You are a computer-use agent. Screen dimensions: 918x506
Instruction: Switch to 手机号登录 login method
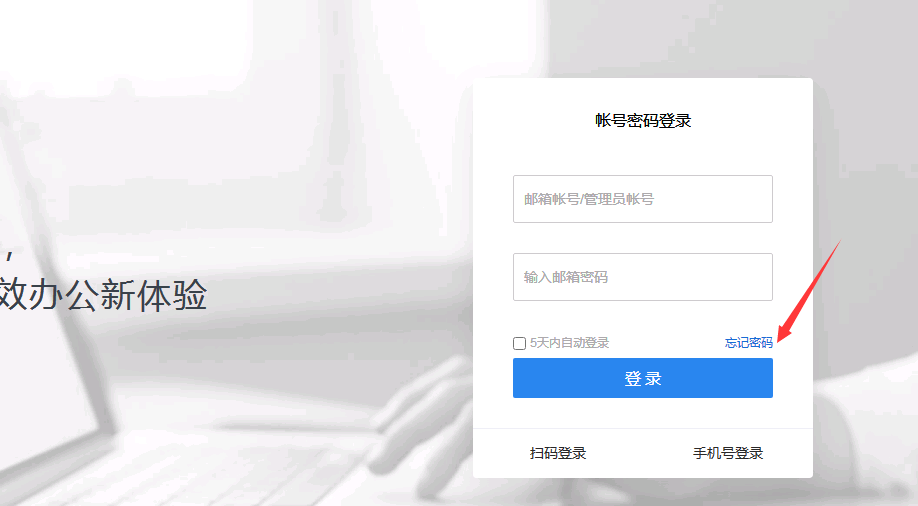tap(728, 453)
